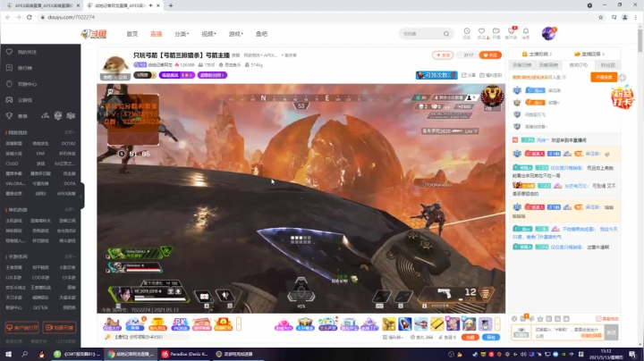Open Windows Start menu

(8, 354)
